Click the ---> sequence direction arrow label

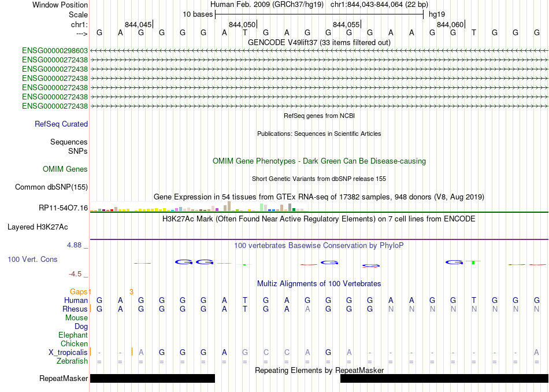(82, 34)
